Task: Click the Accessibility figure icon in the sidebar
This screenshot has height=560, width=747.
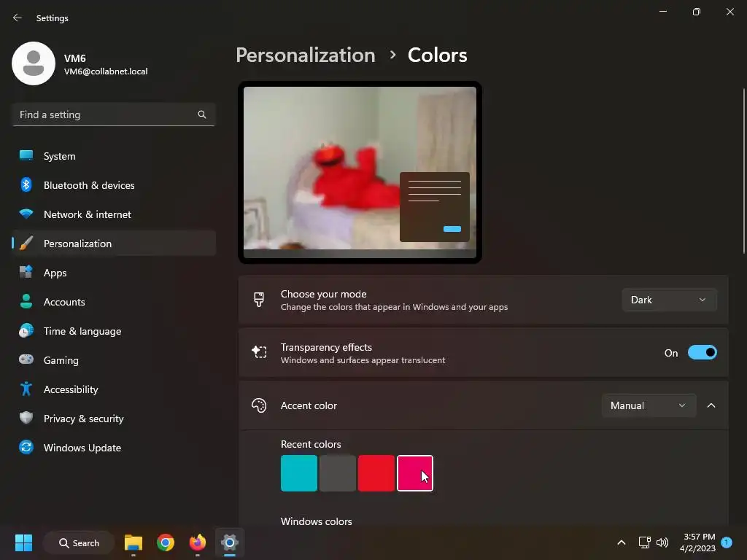Action: [x=26, y=389]
